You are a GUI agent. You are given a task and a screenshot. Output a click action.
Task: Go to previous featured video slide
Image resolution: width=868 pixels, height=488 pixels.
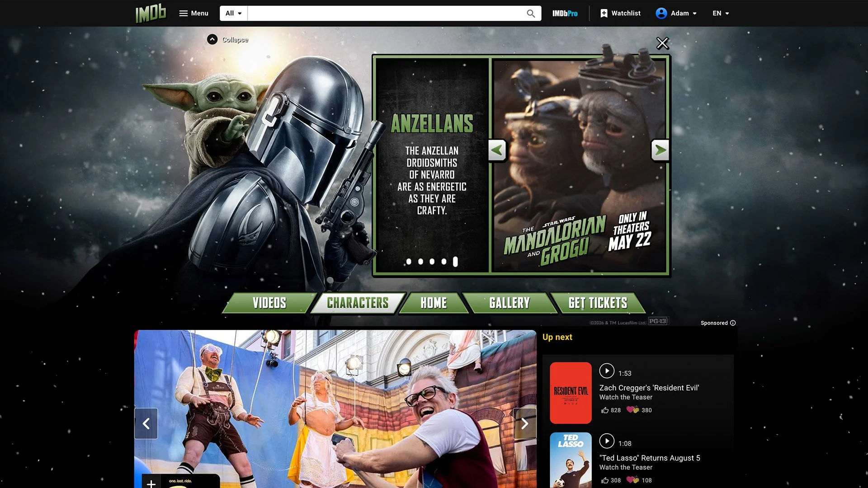146,424
